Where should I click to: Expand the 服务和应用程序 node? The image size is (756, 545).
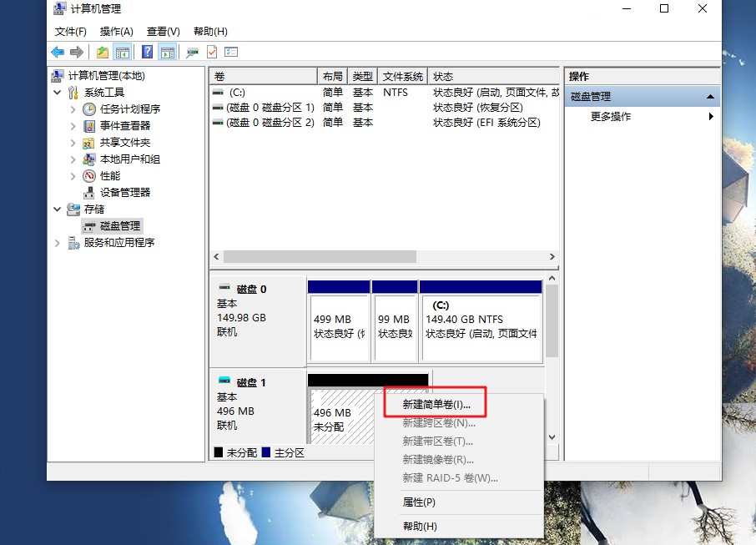pos(58,243)
